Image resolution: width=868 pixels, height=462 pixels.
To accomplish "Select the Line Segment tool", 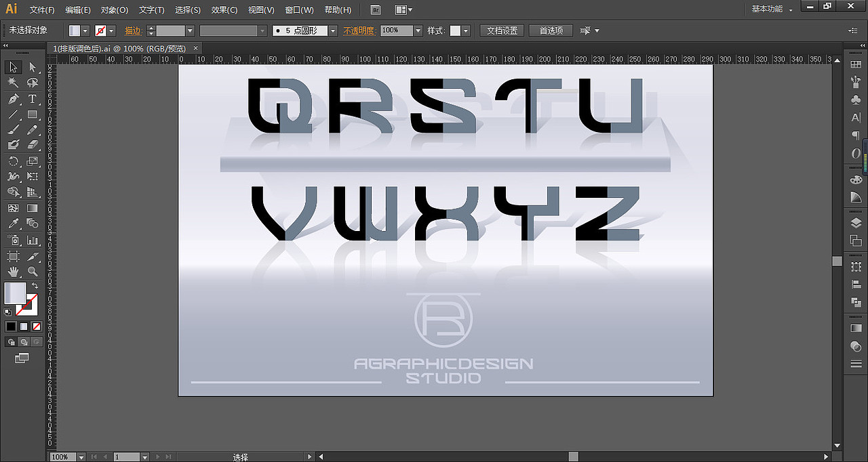I will [13, 114].
